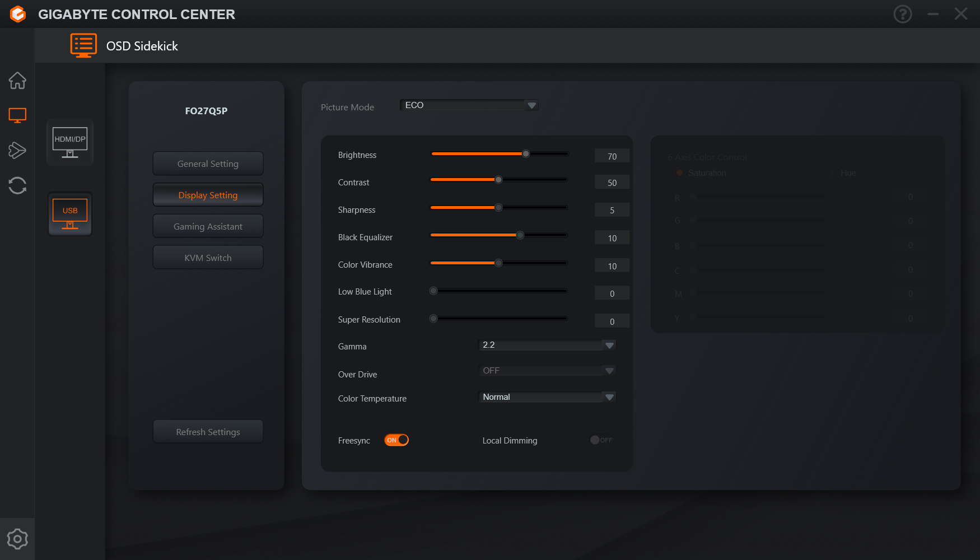The height and width of the screenshot is (560, 980).
Task: Open the Gaming Assistant tab
Action: 208,226
